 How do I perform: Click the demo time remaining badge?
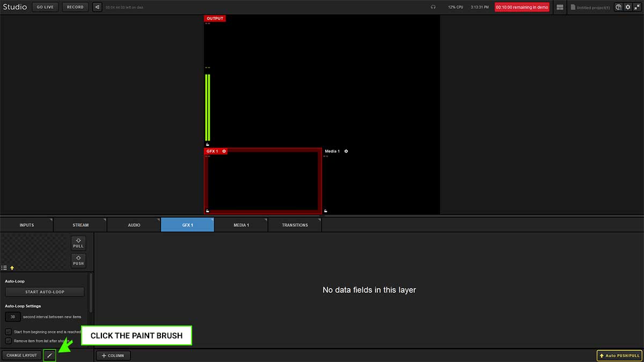522,8
